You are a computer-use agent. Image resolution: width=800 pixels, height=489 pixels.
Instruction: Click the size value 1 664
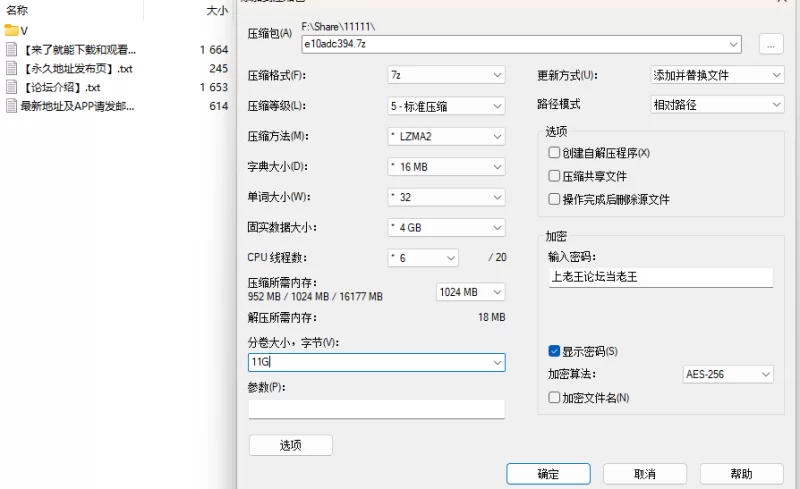pos(214,50)
